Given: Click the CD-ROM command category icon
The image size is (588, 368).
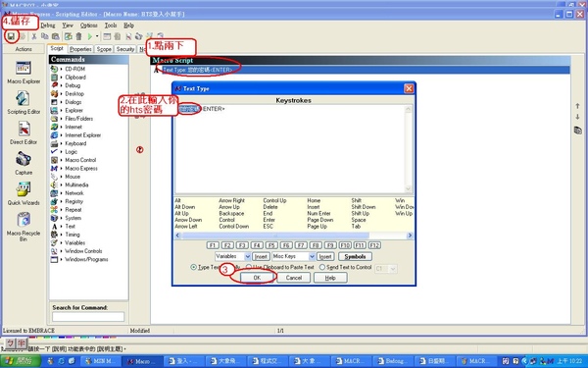Looking at the screenshot, I should click(x=54, y=69).
